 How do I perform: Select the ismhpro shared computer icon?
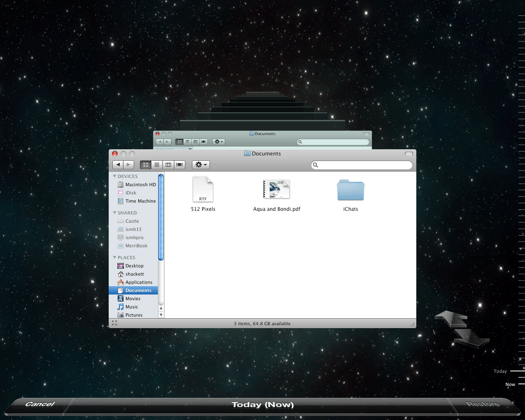[x=121, y=237]
